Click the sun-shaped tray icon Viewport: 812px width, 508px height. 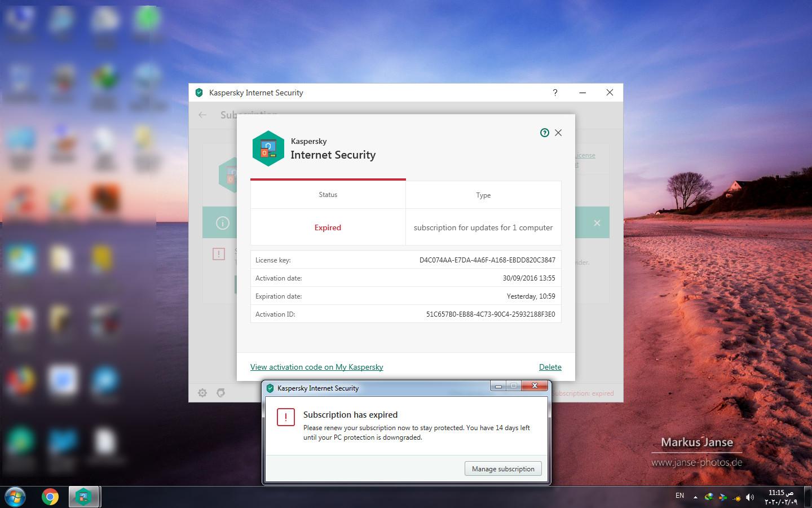[x=736, y=498]
